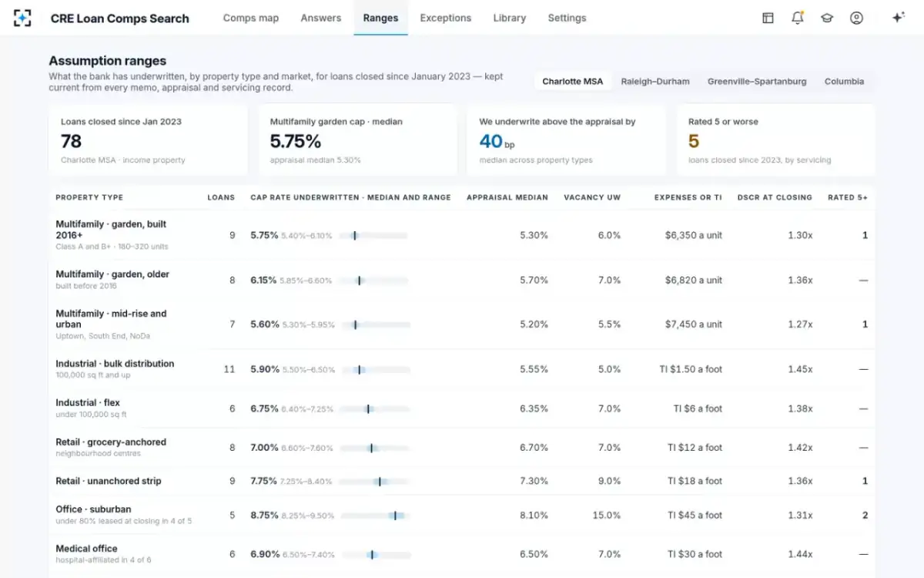Click the Multifamily garden cap median card
The height and width of the screenshot is (578, 924).
point(357,140)
